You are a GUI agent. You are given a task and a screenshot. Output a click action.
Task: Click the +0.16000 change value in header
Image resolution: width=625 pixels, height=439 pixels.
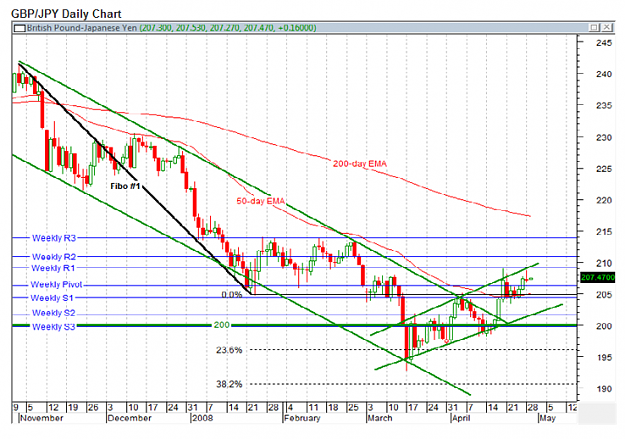(297, 28)
